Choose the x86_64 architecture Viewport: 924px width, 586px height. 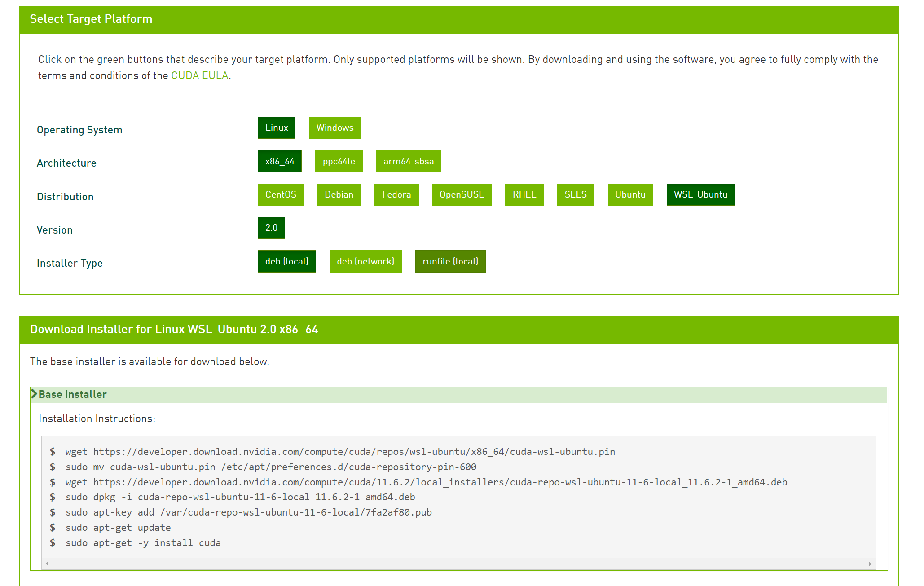(279, 161)
